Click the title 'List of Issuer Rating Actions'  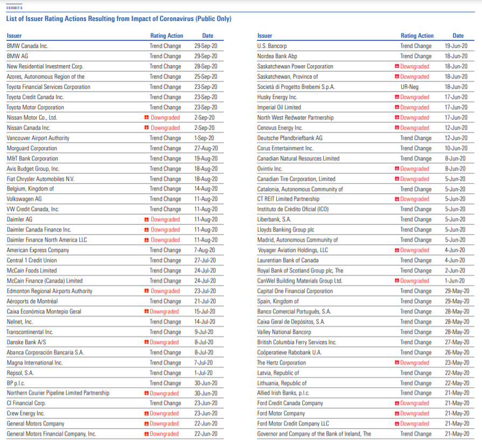pos(118,19)
